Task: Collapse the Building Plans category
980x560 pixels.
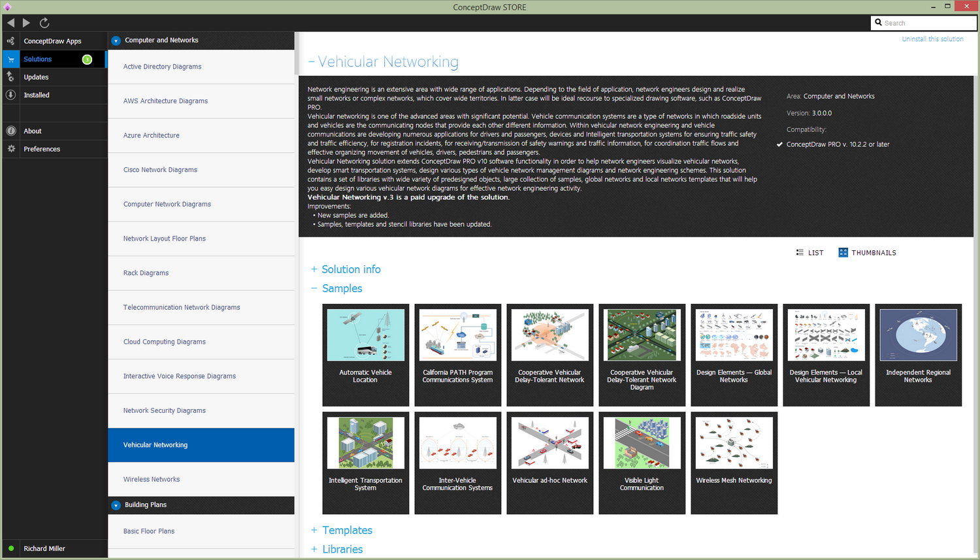Action: [x=116, y=505]
